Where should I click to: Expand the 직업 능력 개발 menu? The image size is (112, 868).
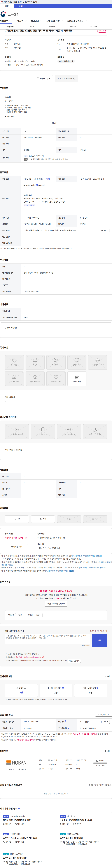54,21
